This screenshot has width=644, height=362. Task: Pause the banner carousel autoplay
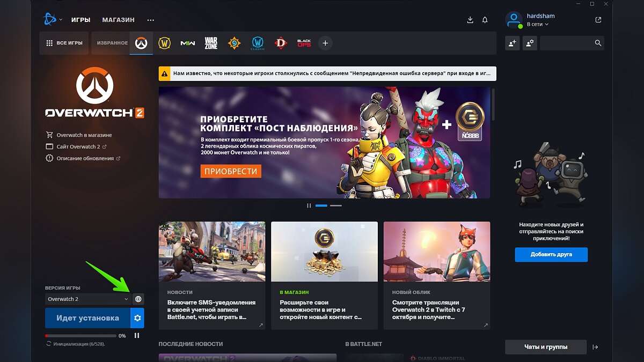tap(309, 205)
